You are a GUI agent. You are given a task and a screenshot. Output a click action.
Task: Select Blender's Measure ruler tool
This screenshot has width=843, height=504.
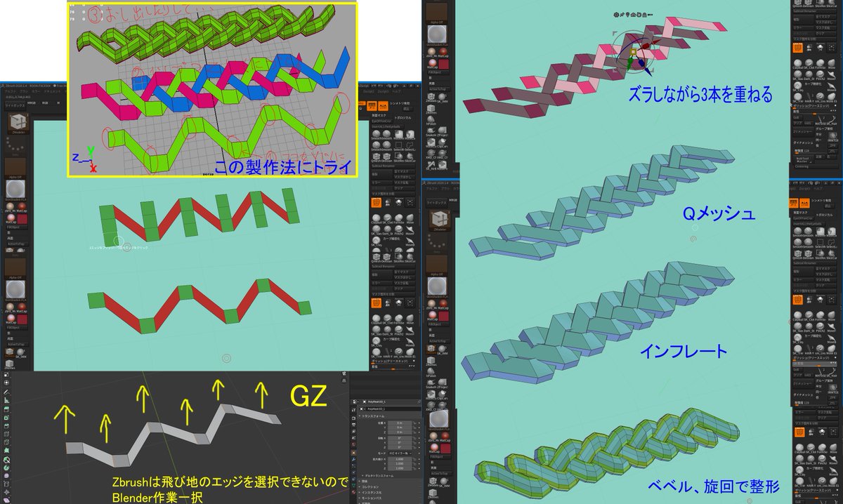[6, 400]
